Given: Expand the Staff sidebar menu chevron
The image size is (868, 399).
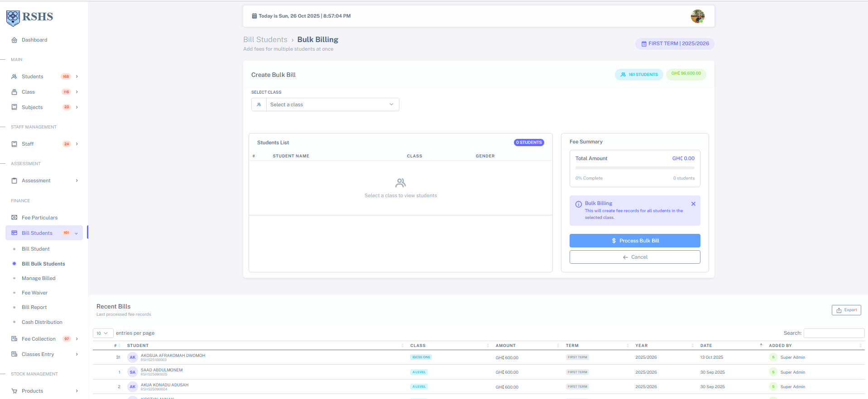Looking at the screenshot, I should click(x=77, y=144).
